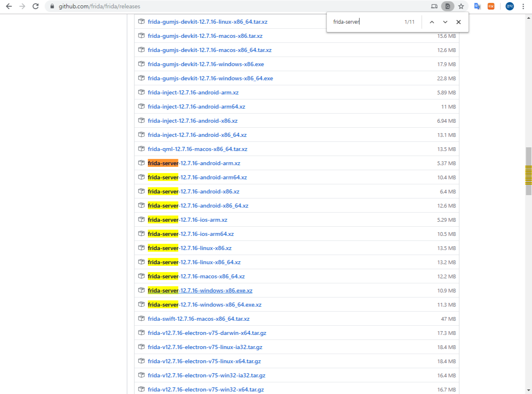Open frida-gumjs-devkit-12.7.16-macos-x86_64.tar.xz
This screenshot has width=532, height=394.
[210, 50]
